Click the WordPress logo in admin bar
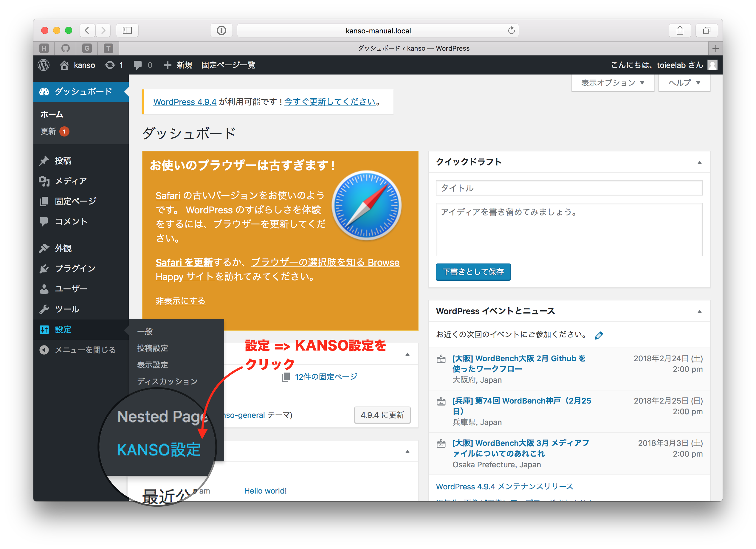This screenshot has width=756, height=549. tap(44, 65)
